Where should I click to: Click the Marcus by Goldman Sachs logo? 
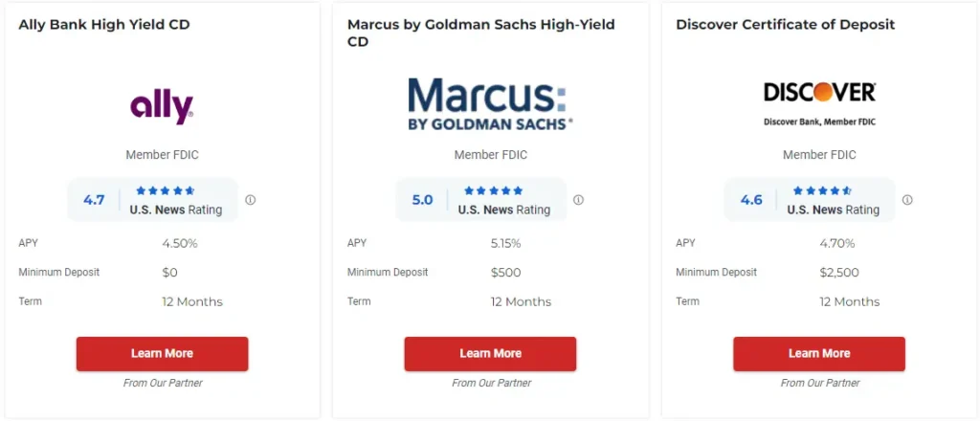coord(491,103)
